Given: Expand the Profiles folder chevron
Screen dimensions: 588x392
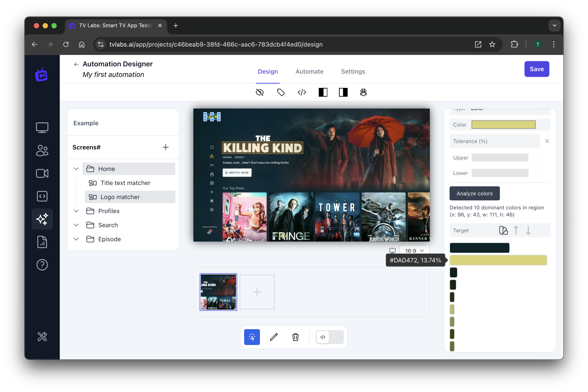Looking at the screenshot, I should tap(76, 211).
